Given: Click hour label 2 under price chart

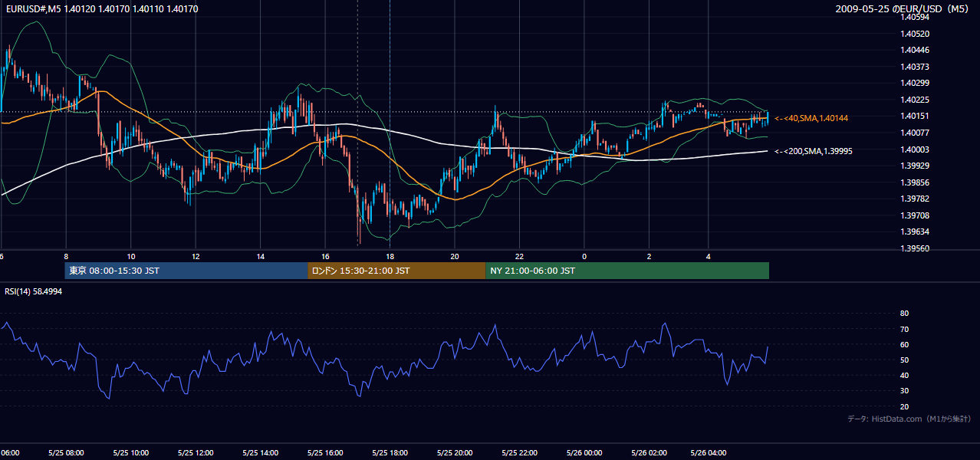Looking at the screenshot, I should tap(649, 257).
